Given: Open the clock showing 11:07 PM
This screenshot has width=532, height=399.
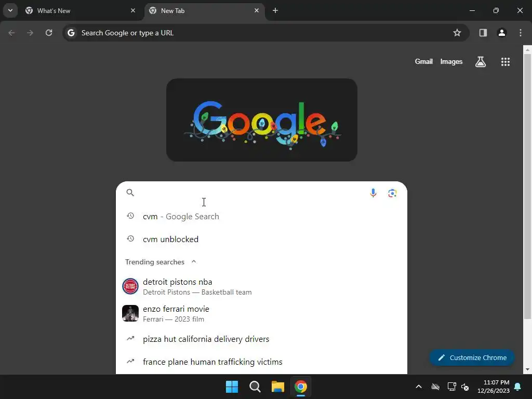Looking at the screenshot, I should pyautogui.click(x=494, y=387).
